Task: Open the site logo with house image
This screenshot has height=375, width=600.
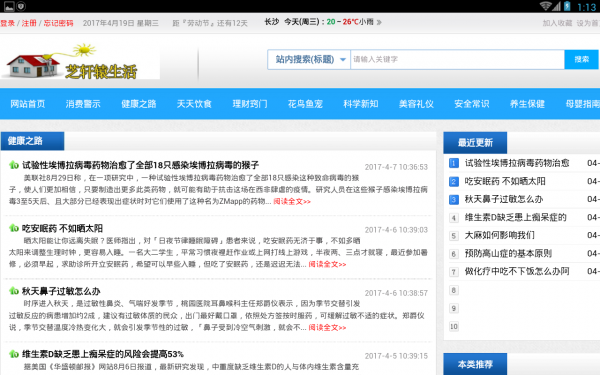Action: pyautogui.click(x=80, y=61)
